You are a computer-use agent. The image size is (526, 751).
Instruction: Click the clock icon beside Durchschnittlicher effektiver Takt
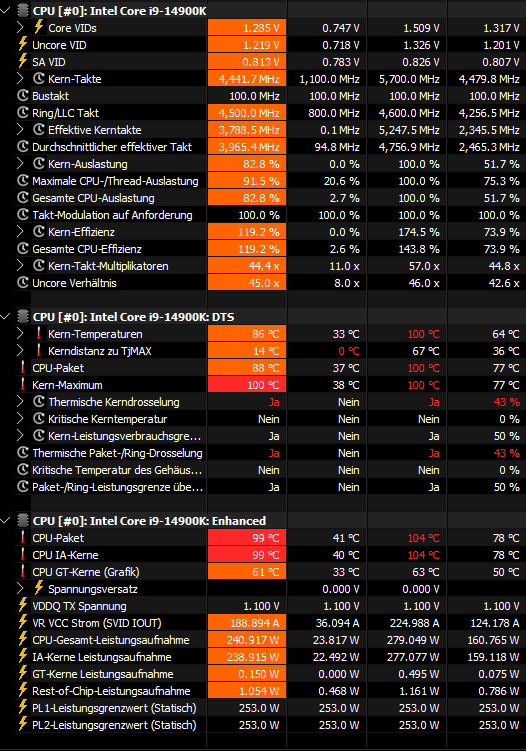coord(23,147)
